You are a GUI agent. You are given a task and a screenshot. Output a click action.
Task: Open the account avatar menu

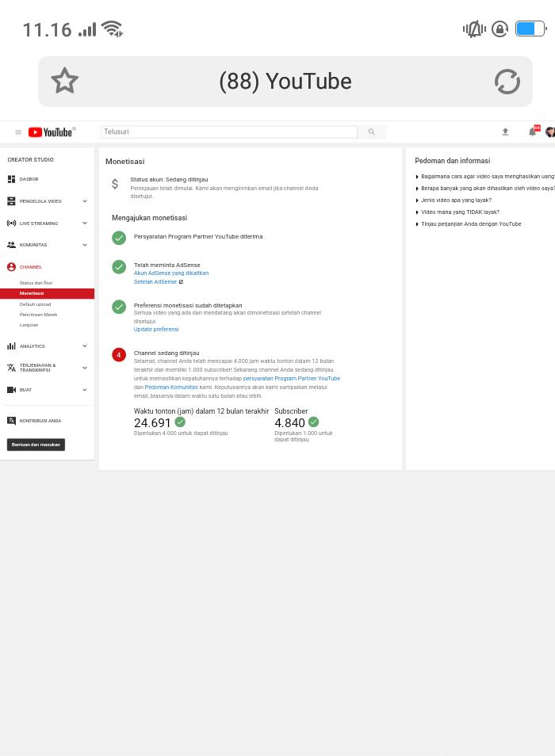click(550, 132)
